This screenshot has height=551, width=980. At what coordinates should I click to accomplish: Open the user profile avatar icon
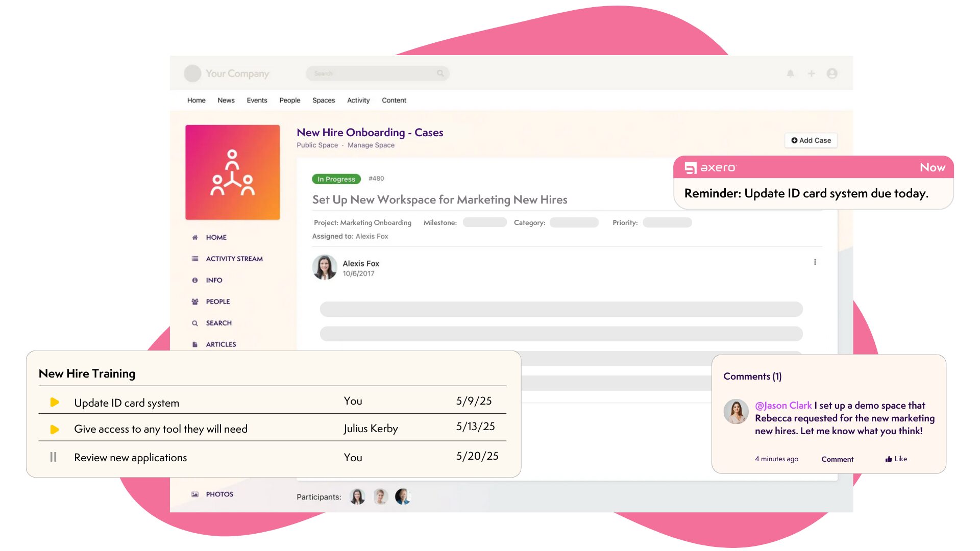coord(832,73)
